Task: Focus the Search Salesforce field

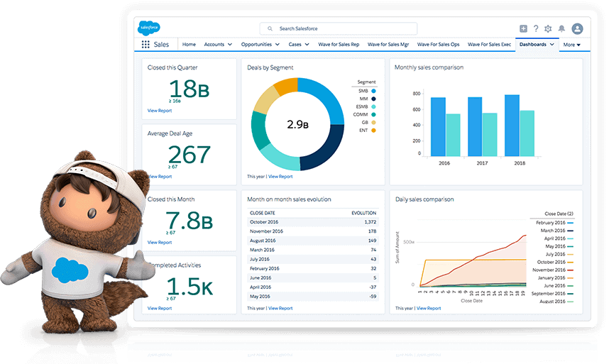Action: click(339, 28)
